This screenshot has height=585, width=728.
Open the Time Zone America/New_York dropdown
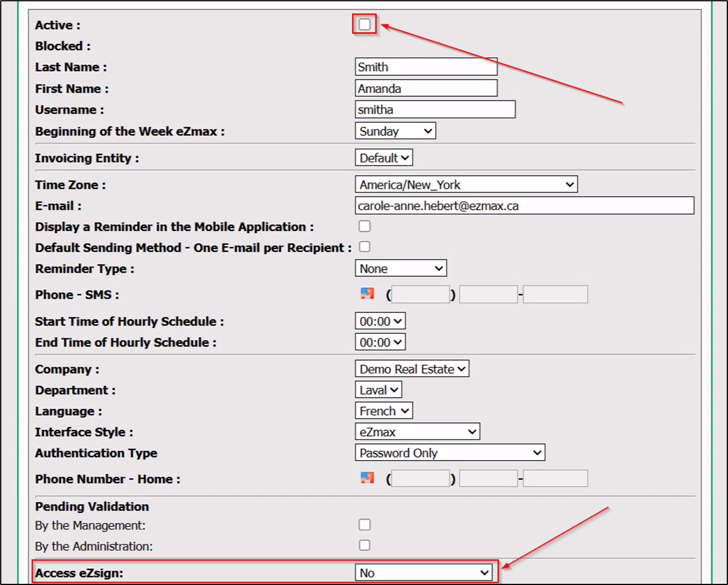pyautogui.click(x=466, y=185)
